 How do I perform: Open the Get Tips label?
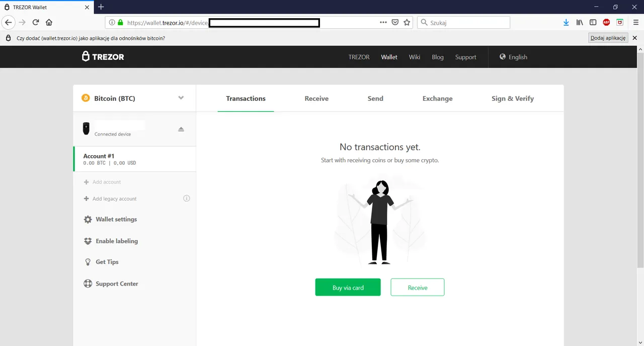point(107,262)
